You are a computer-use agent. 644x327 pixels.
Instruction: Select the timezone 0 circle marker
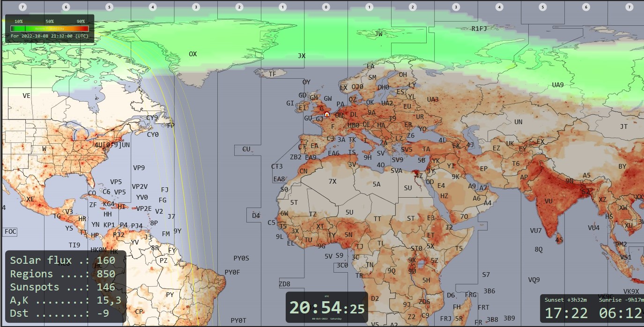pyautogui.click(x=326, y=7)
